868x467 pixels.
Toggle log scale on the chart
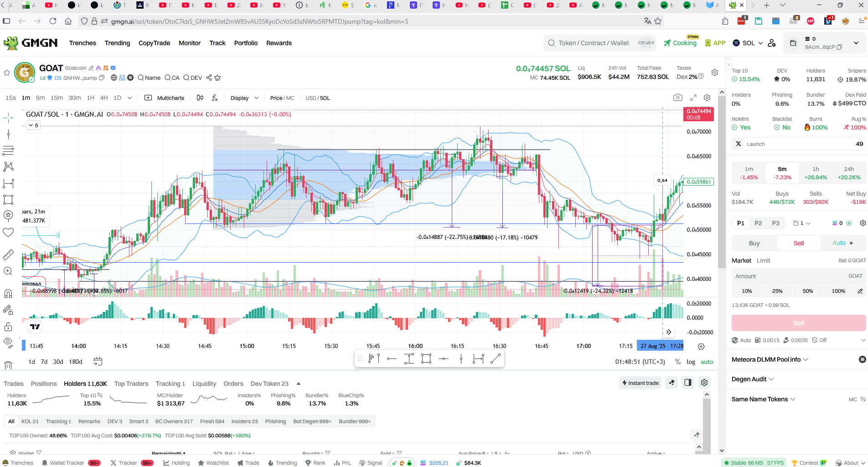(691, 362)
